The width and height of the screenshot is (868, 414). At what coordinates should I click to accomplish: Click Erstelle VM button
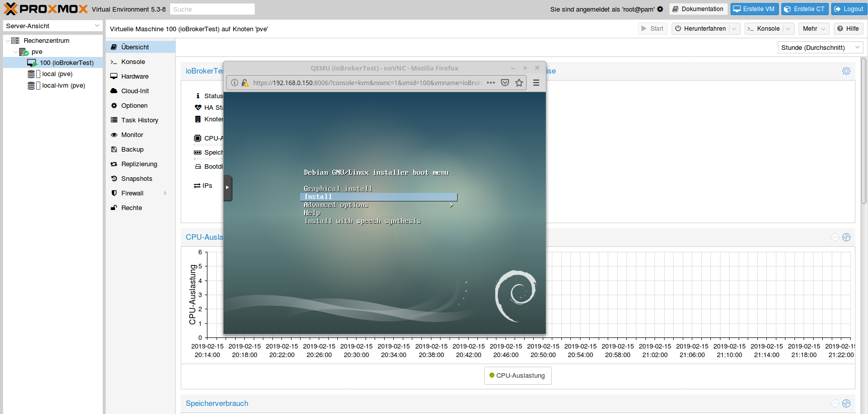(x=754, y=9)
